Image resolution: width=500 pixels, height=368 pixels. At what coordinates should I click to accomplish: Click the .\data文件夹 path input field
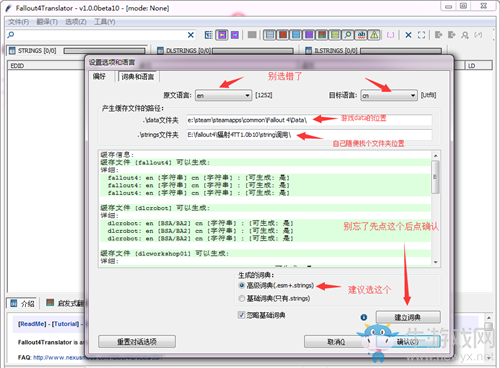(x=309, y=120)
